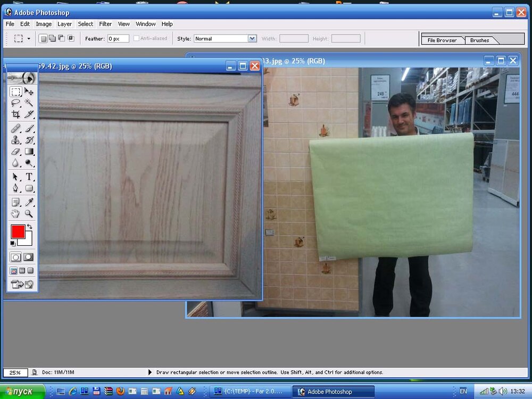Activate the Clone Stamp tool
The image size is (532, 399).
(x=16, y=140)
